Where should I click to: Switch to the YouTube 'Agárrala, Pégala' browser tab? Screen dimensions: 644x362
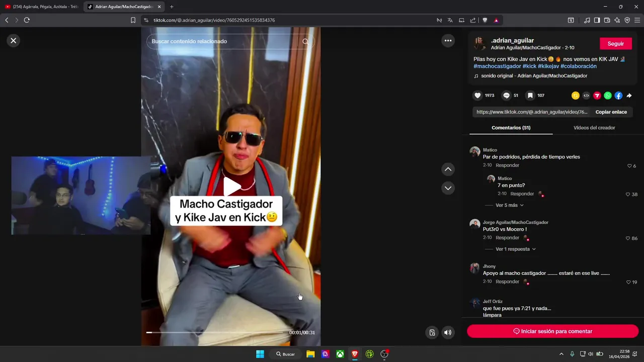(x=41, y=7)
